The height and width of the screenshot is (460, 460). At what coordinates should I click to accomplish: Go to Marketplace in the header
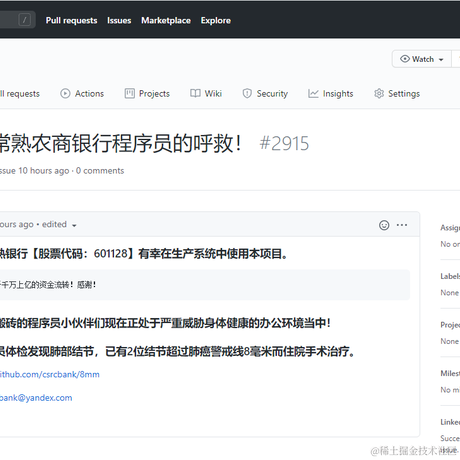coord(166,21)
